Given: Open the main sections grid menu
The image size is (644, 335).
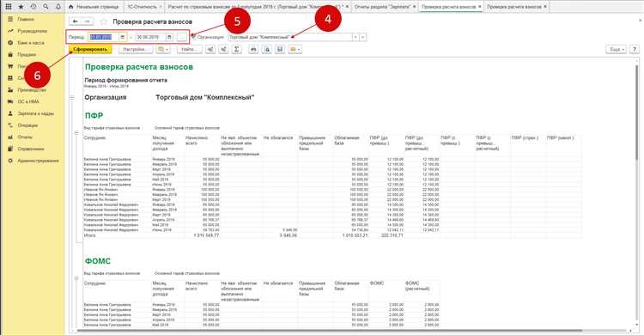Looking at the screenshot, I should pyautogui.click(x=9, y=7).
